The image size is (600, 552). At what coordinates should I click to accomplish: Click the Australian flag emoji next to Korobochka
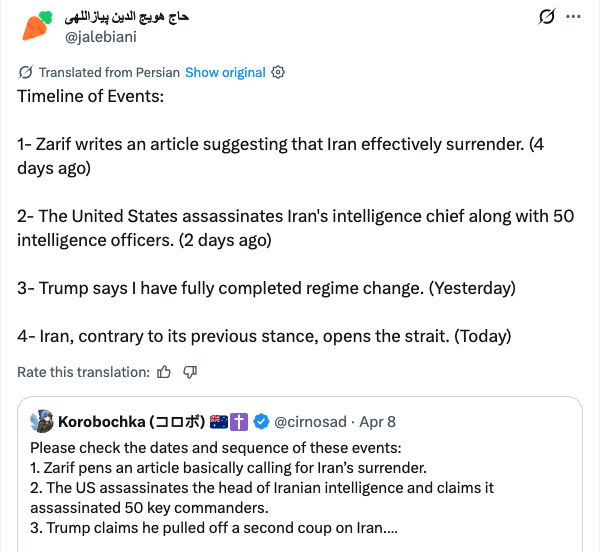point(218,421)
